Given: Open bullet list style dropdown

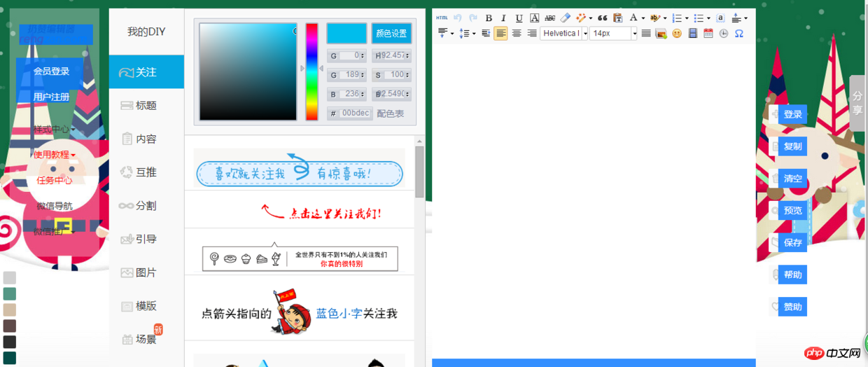Looking at the screenshot, I should 708,18.
